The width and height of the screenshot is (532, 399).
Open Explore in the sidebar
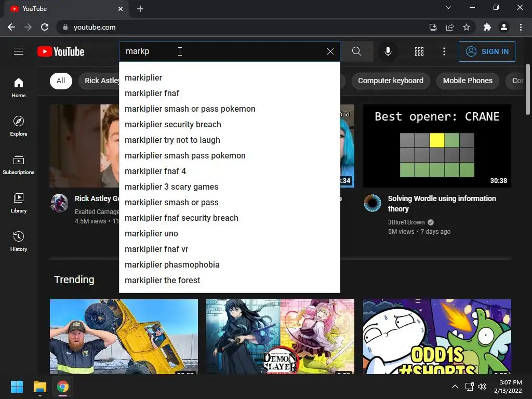click(x=19, y=126)
